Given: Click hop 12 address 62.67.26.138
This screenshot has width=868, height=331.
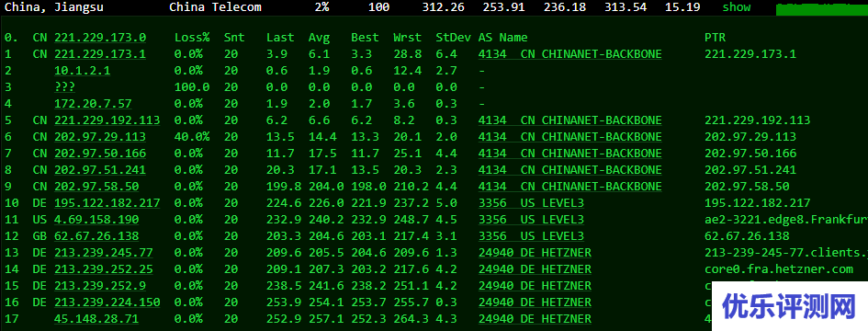Looking at the screenshot, I should [x=96, y=236].
